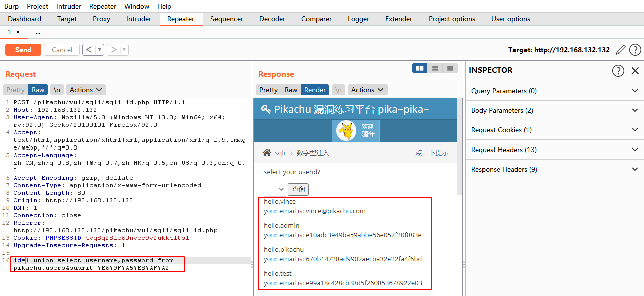
Task: Click the POST request line
Action: click(x=99, y=102)
